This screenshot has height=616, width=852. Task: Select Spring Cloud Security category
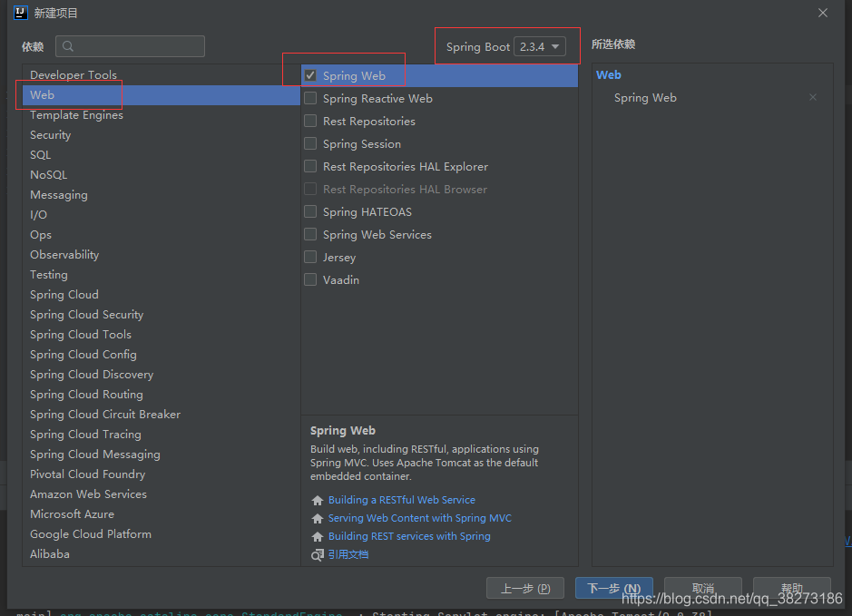pyautogui.click(x=161, y=315)
